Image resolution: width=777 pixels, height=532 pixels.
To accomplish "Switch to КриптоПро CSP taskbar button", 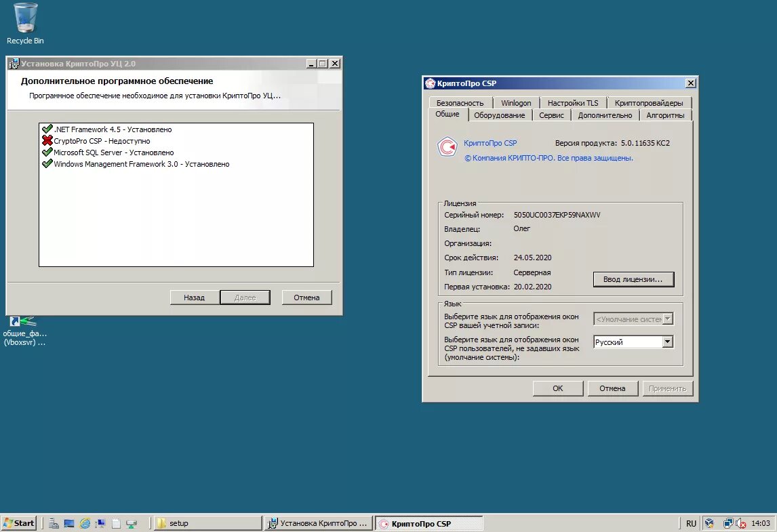I will click(x=429, y=523).
